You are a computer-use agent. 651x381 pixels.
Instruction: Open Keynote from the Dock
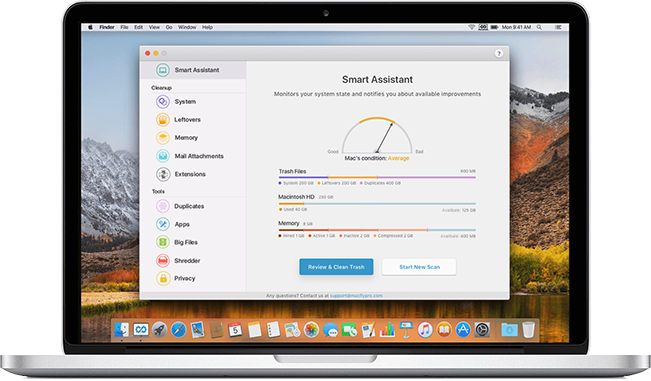[x=406, y=330]
